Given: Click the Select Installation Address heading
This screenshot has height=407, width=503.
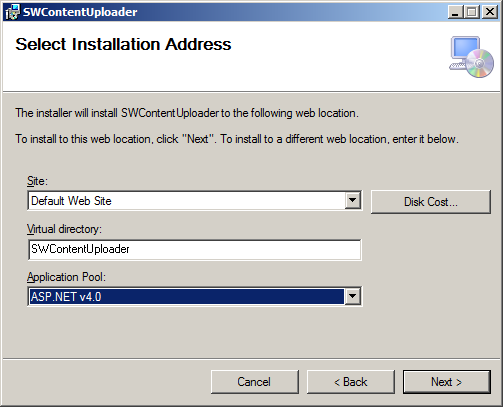Looking at the screenshot, I should click(x=123, y=44).
